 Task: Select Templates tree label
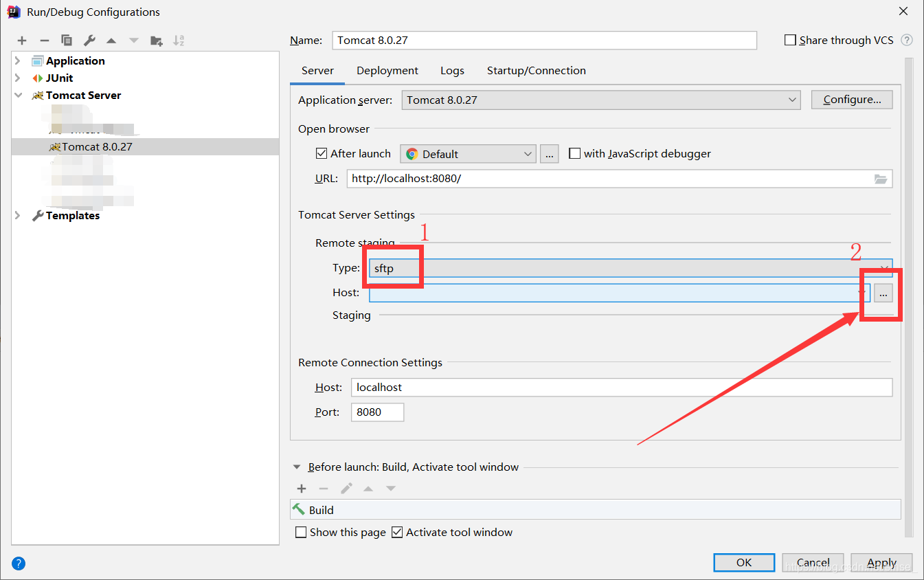coord(73,216)
